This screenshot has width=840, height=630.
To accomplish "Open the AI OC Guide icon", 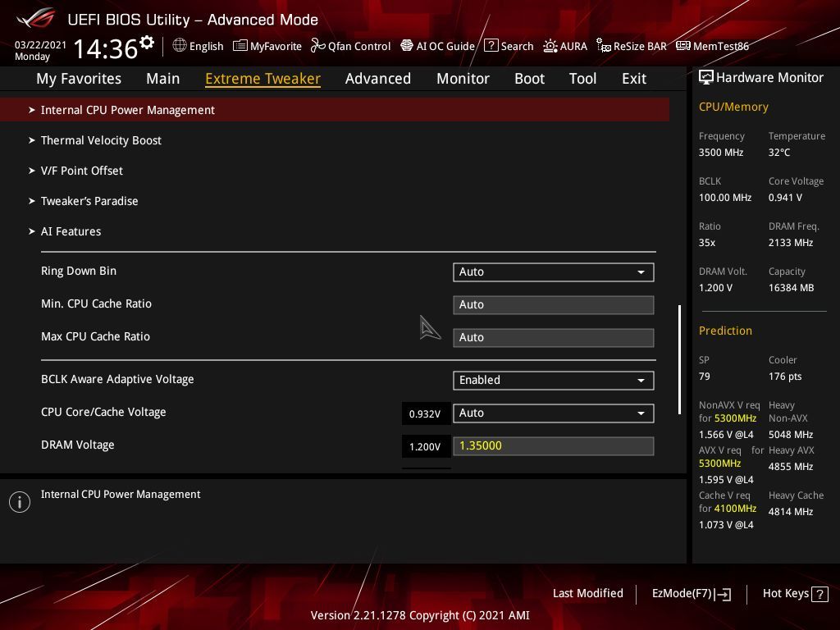I will [x=407, y=46].
